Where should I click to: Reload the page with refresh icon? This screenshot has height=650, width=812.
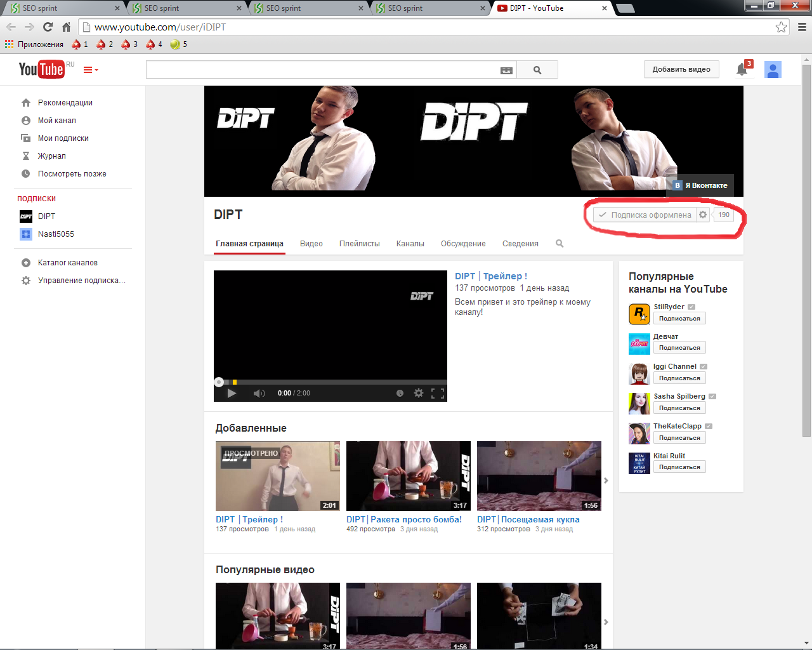click(48, 27)
